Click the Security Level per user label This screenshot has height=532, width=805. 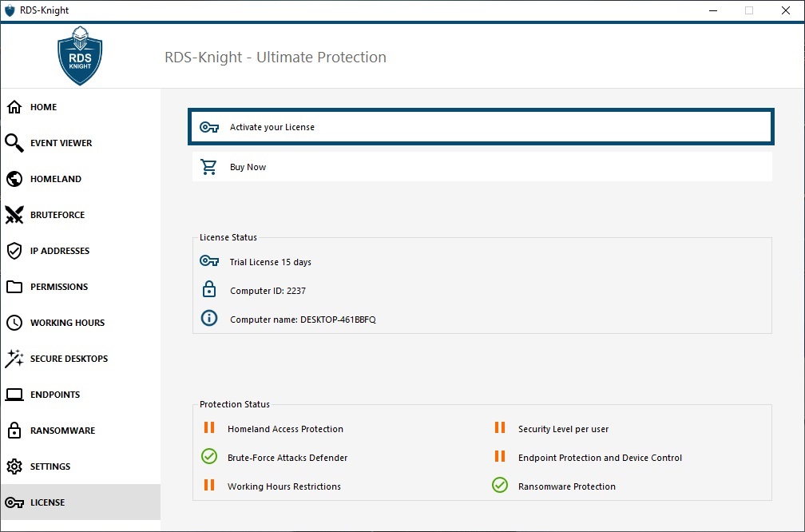tap(563, 429)
